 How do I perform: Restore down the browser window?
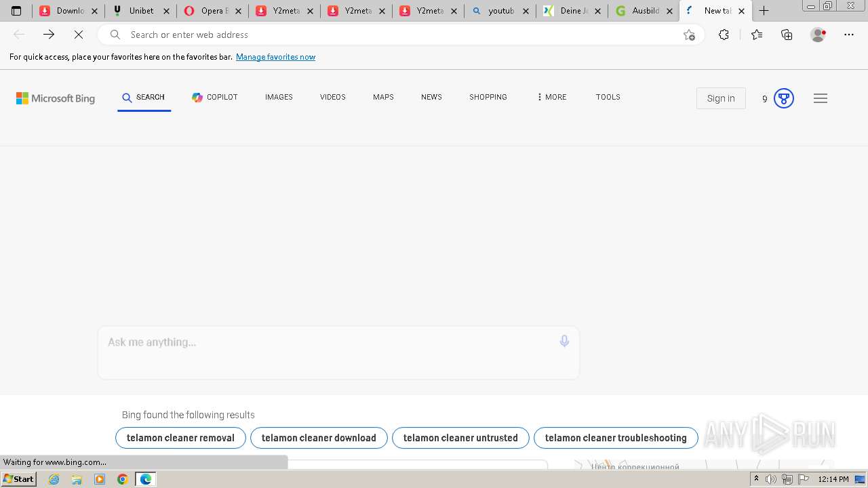(x=827, y=6)
